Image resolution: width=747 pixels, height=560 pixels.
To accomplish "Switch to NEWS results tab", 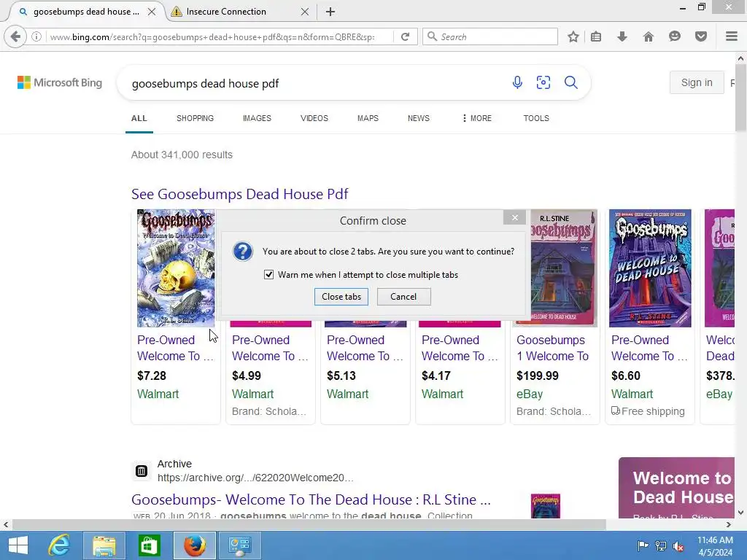I will [418, 118].
